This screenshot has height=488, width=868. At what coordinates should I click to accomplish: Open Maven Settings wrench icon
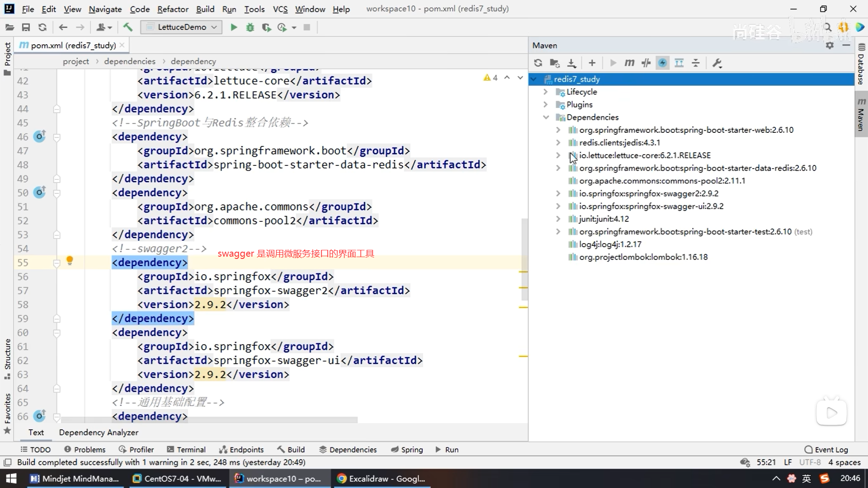[717, 63]
